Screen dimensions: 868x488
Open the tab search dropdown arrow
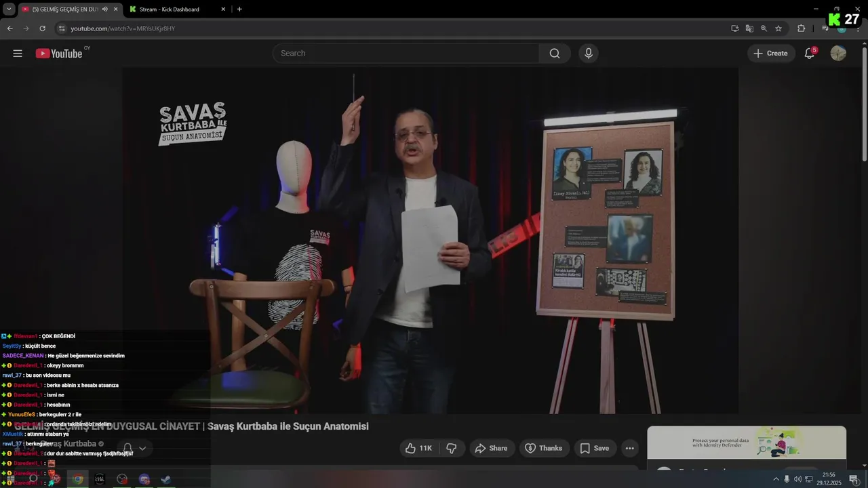(x=9, y=9)
